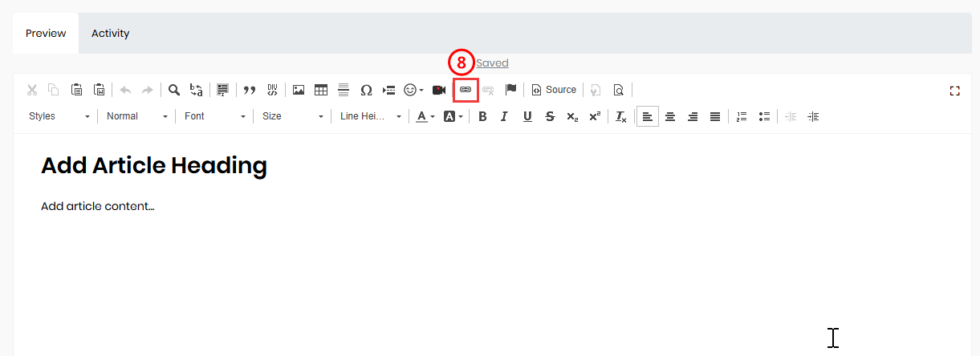Insert a block quote

coord(249,90)
